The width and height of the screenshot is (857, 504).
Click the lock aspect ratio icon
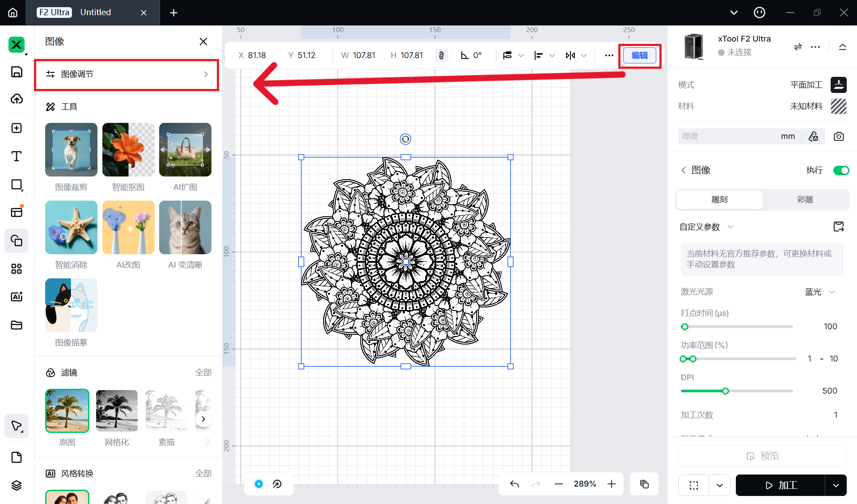[441, 55]
